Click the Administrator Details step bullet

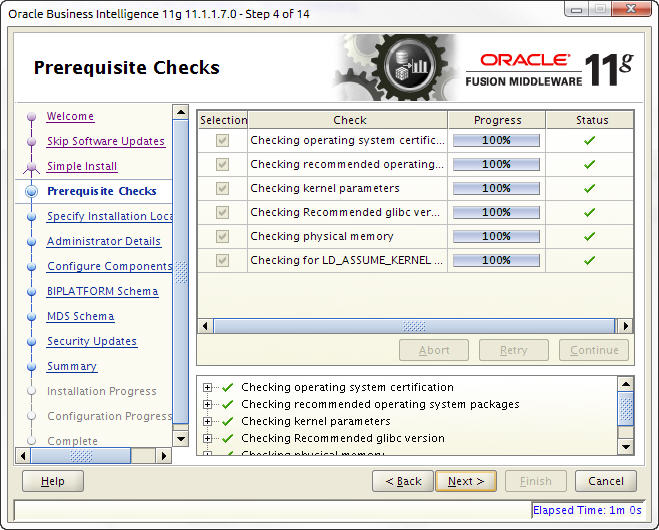(x=32, y=242)
